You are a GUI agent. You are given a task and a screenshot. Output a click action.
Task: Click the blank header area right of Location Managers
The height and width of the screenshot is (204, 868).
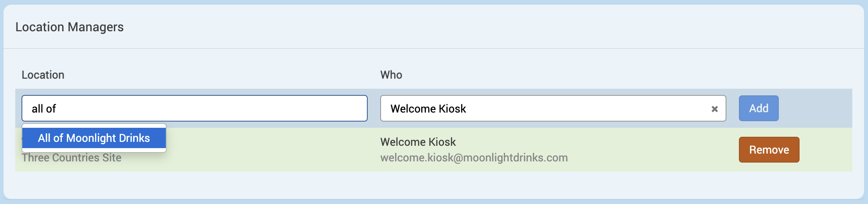469,27
